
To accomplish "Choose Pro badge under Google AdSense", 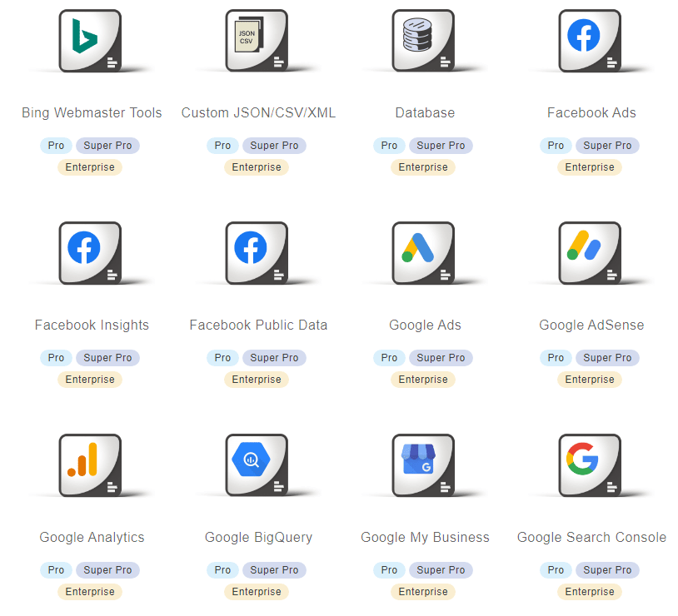I will click(556, 358).
